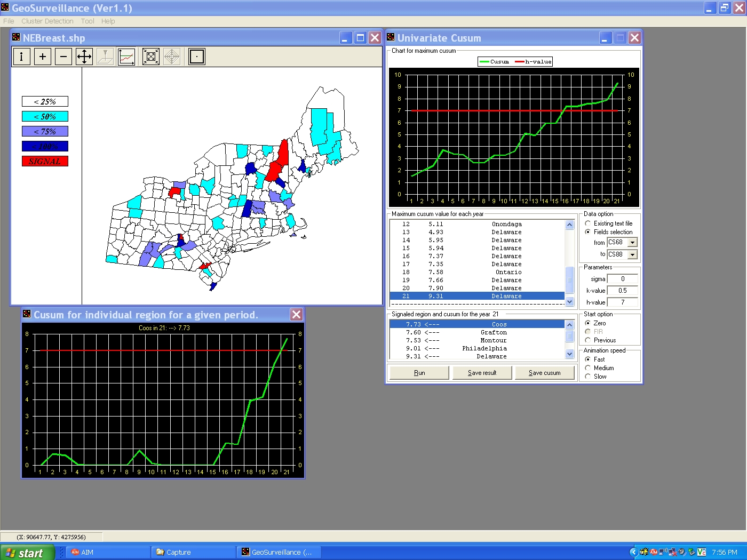Set animation speed to Medium
Viewport: 747px width, 560px height.
(588, 368)
